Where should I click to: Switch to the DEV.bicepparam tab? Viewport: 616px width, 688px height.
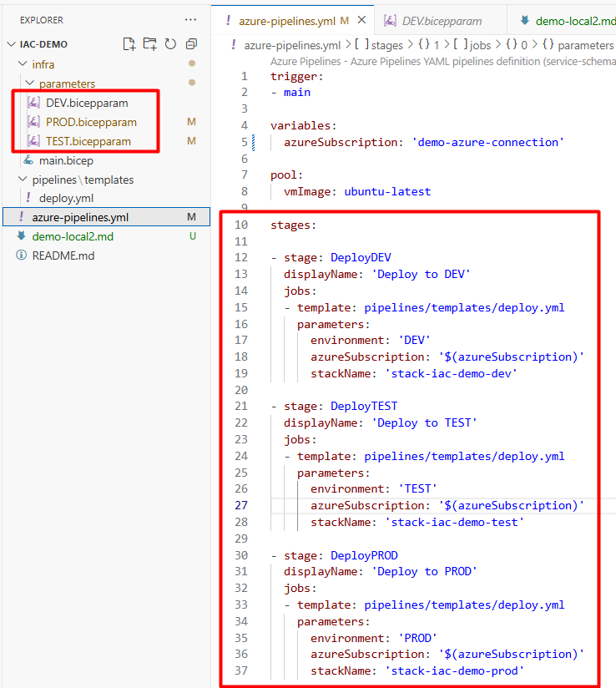click(437, 20)
